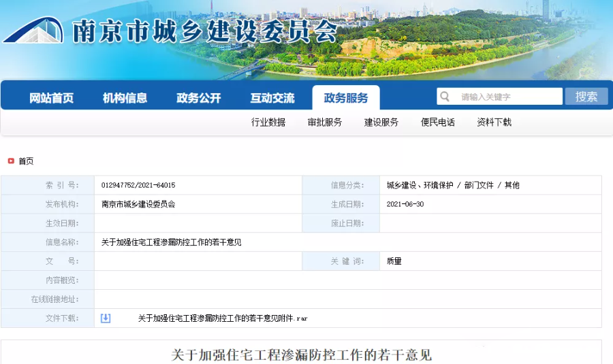This screenshot has height=364, width=613.
Task: Select 便民电话 in the sub-navigation
Action: pos(438,122)
